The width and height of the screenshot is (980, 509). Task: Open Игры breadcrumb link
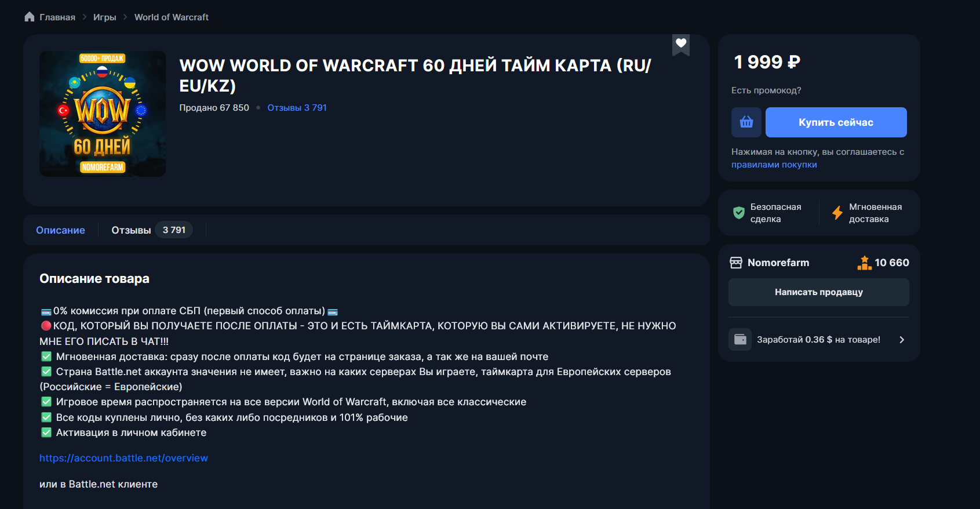pyautogui.click(x=105, y=17)
